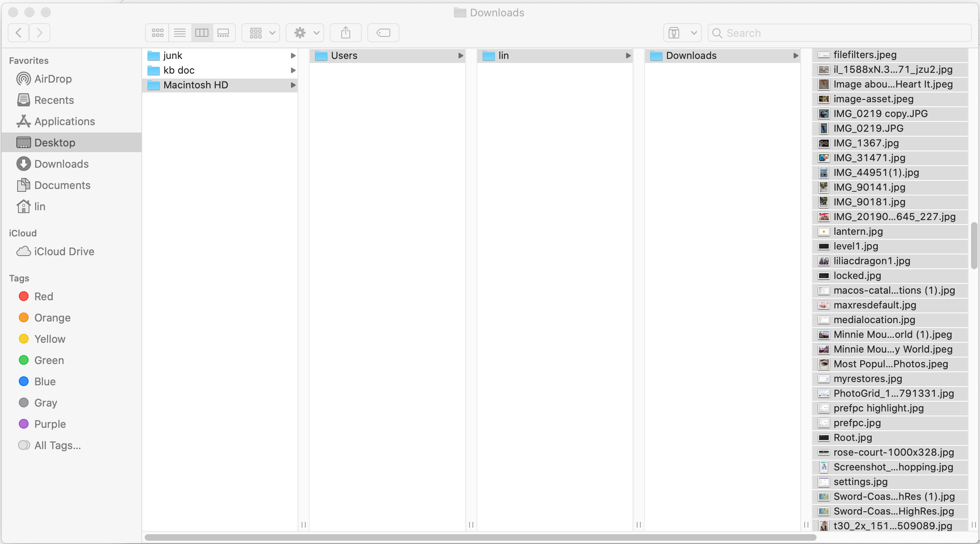Click into the Search field
The width and height of the screenshot is (980, 544).
tap(839, 33)
